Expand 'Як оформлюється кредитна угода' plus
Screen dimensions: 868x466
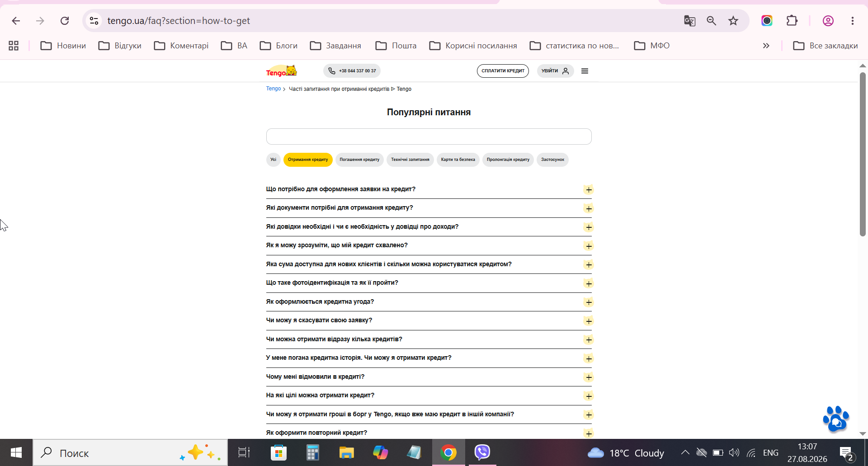[x=588, y=302]
